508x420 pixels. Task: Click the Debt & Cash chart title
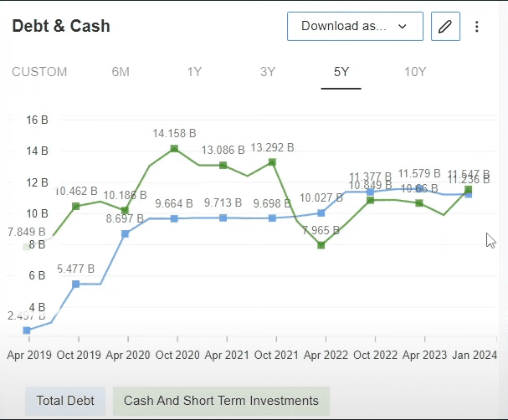pyautogui.click(x=61, y=26)
